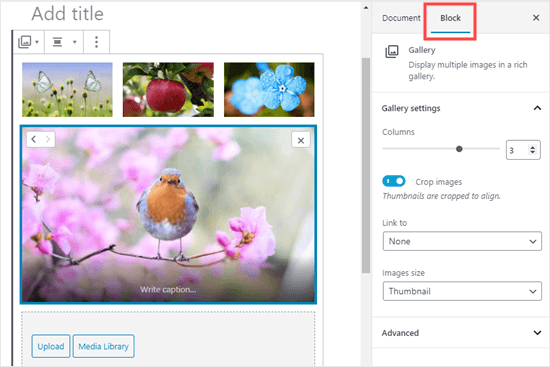550x367 pixels.
Task: Open the three-dot more options menu
Action: click(x=96, y=42)
